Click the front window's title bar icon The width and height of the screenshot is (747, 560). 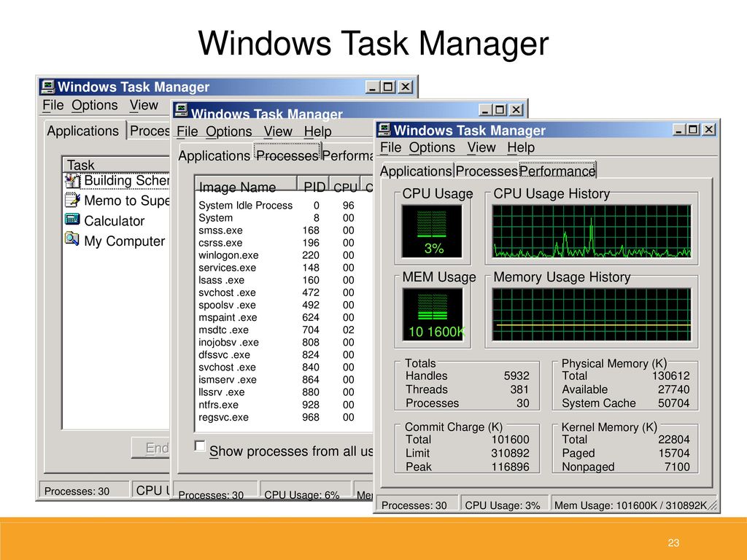click(384, 130)
